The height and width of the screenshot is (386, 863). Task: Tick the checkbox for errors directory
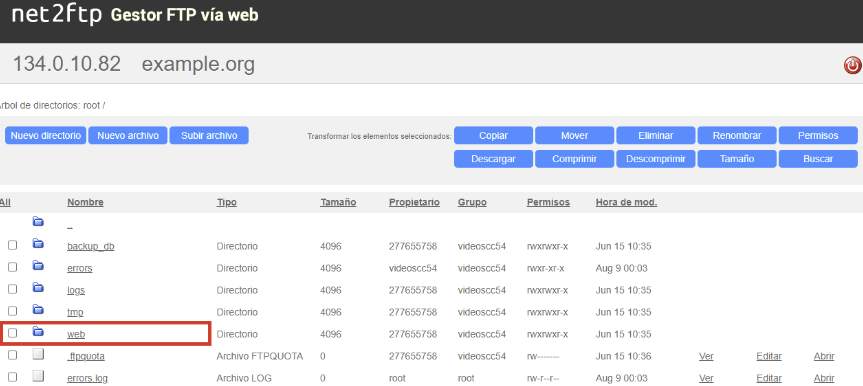tap(12, 267)
